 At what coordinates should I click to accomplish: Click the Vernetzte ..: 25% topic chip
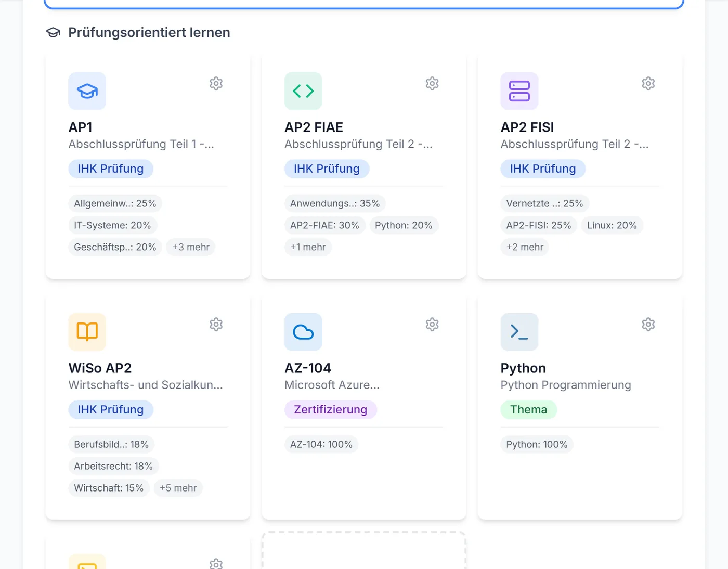click(544, 203)
